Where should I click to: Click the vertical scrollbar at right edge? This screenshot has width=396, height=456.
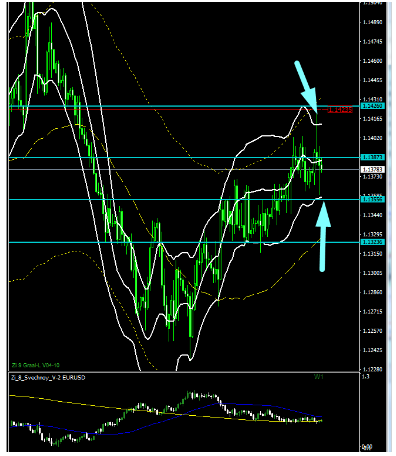tap(389, 227)
